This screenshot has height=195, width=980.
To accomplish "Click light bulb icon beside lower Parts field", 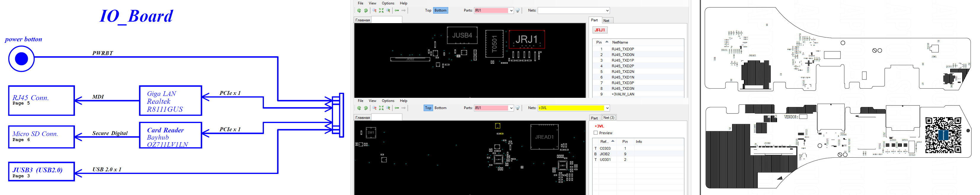I will tap(518, 108).
